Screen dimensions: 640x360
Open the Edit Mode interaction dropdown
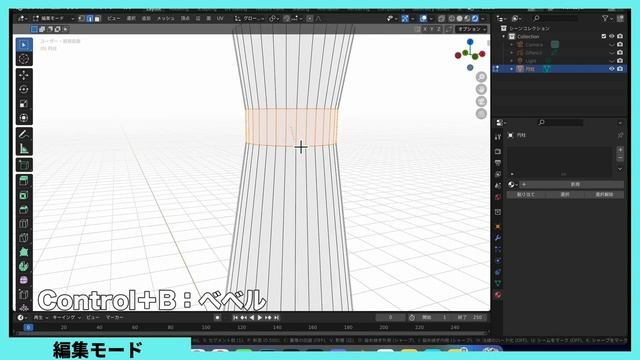[53, 18]
